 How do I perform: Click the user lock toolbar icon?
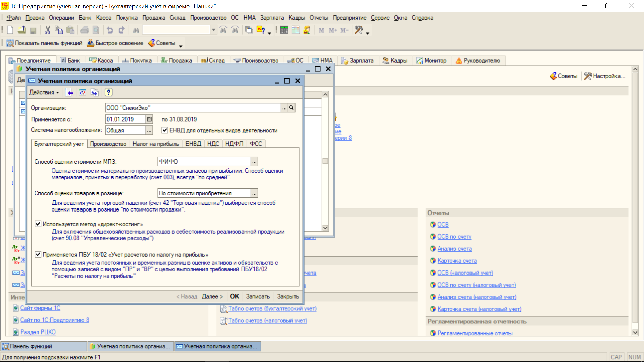[307, 30]
